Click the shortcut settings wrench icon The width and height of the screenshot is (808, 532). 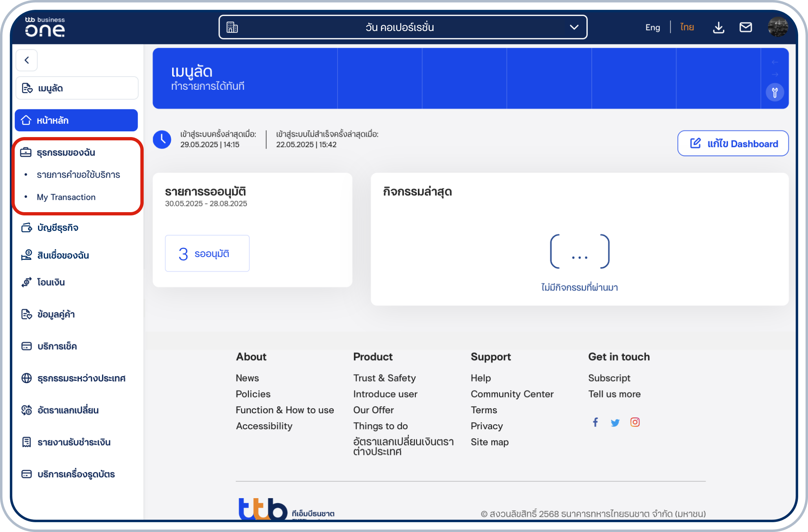tap(775, 93)
